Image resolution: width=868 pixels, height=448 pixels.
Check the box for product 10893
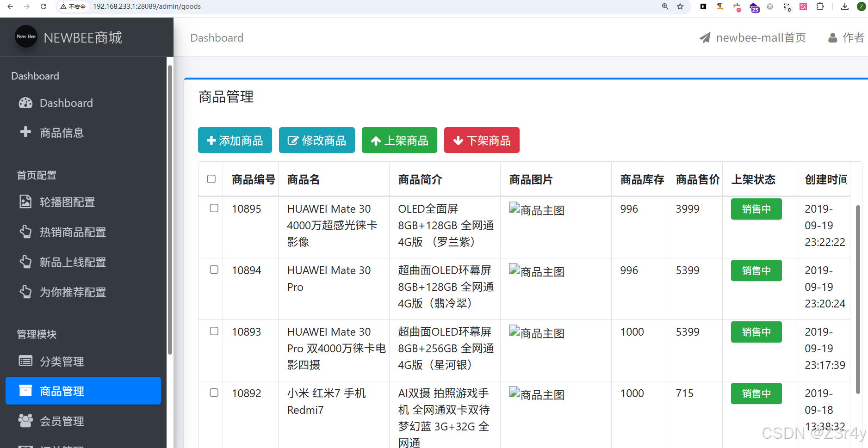tap(214, 331)
